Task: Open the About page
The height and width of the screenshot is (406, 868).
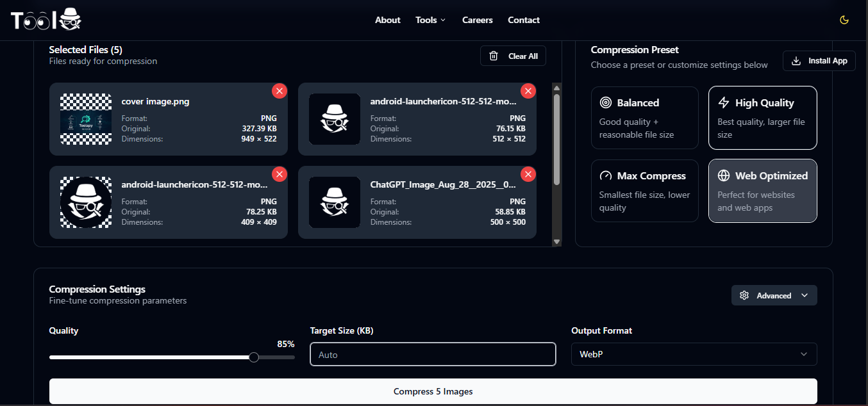Action: [387, 20]
